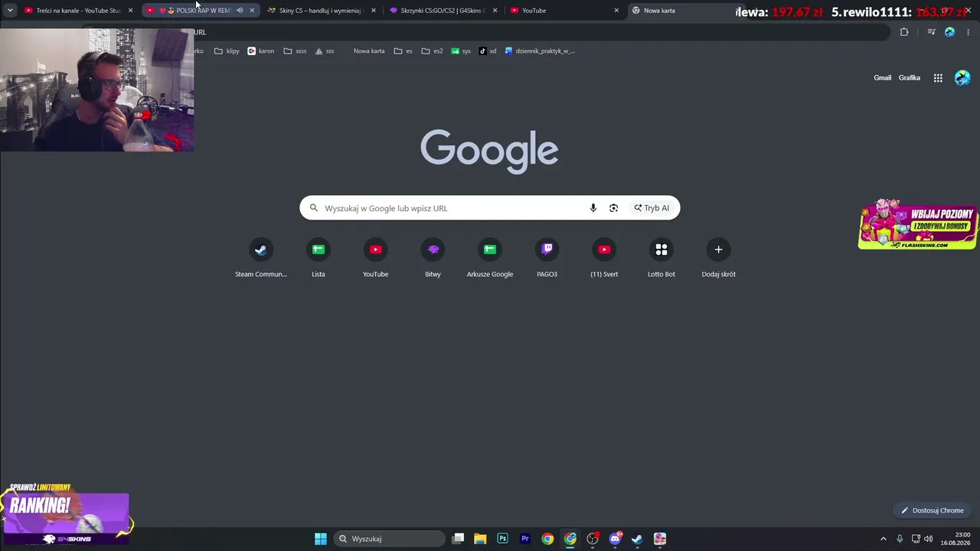Close the Skiny CS tab

tap(374, 11)
